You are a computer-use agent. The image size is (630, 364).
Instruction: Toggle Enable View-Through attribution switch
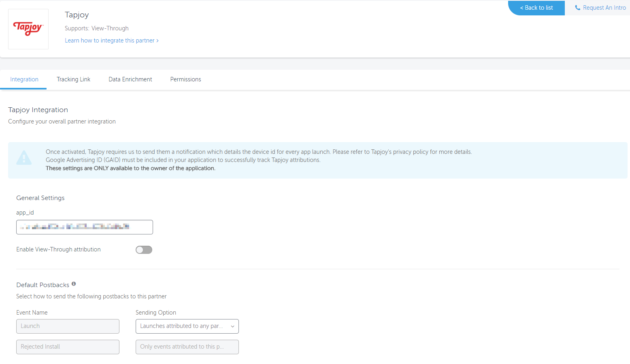tap(144, 250)
